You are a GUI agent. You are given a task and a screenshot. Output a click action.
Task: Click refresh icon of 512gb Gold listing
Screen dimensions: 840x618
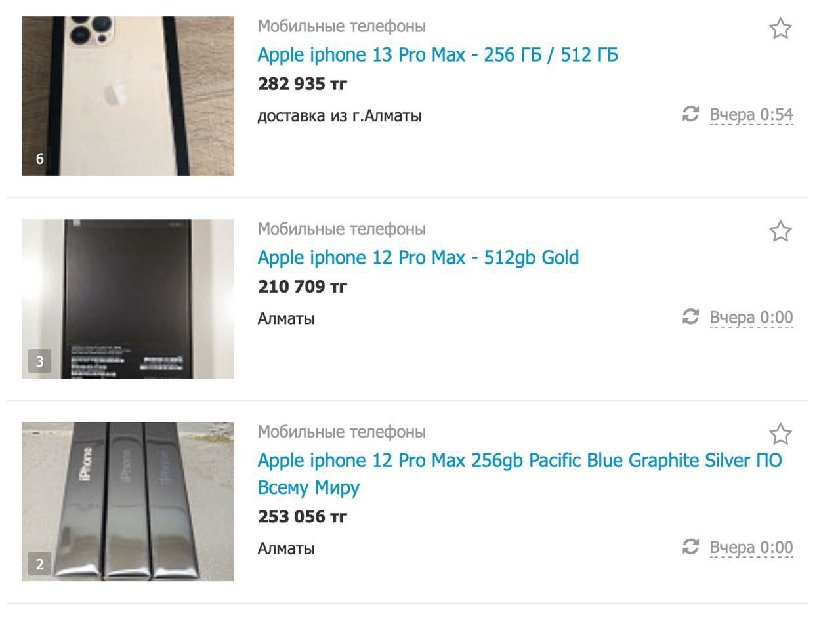click(x=691, y=318)
